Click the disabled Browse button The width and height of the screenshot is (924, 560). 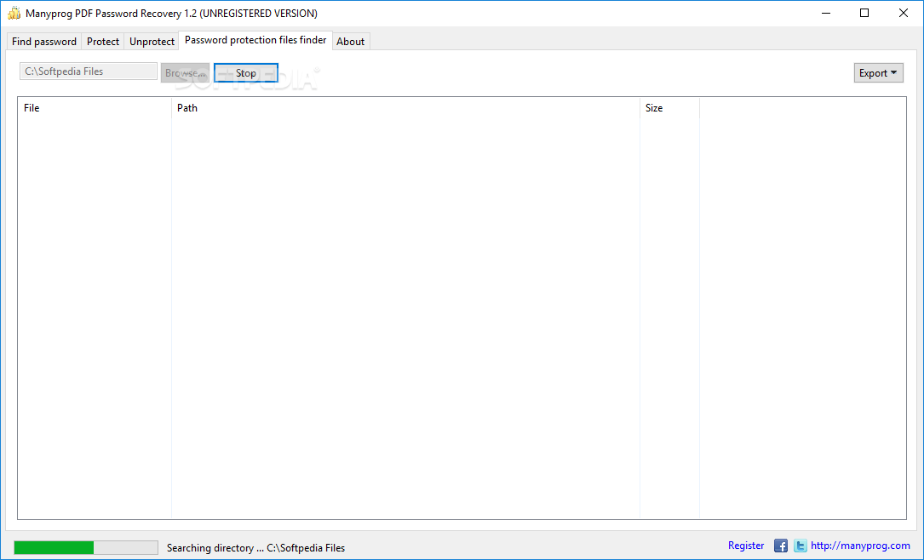tap(185, 73)
